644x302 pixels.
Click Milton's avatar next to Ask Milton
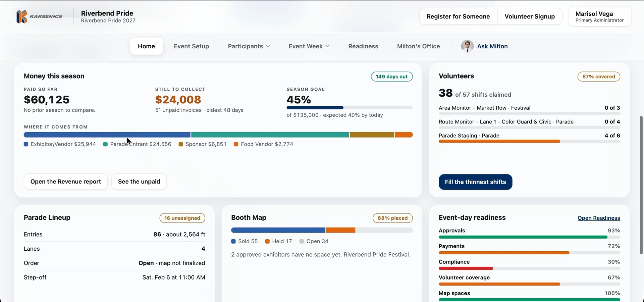click(x=467, y=46)
